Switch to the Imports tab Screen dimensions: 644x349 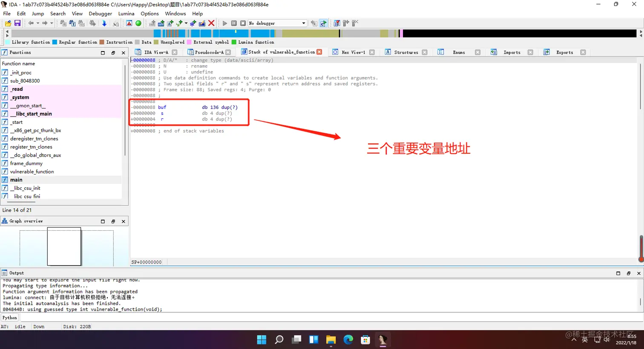point(512,52)
